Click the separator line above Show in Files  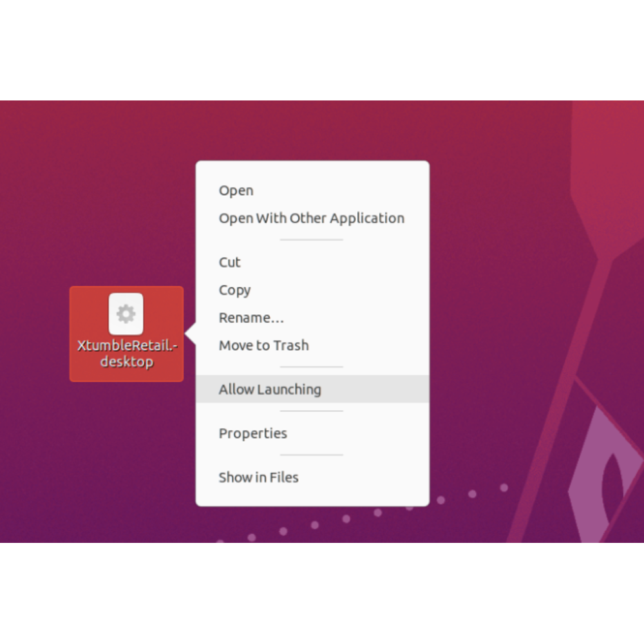(x=311, y=455)
